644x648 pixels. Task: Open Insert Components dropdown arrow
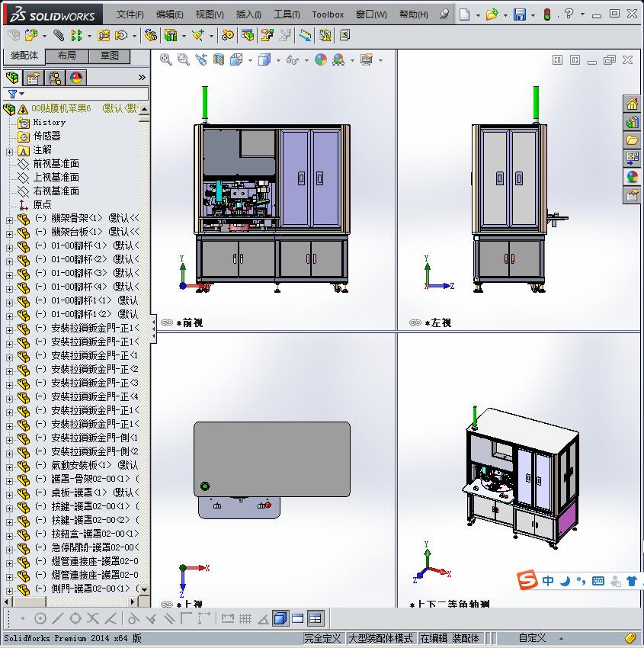click(44, 36)
